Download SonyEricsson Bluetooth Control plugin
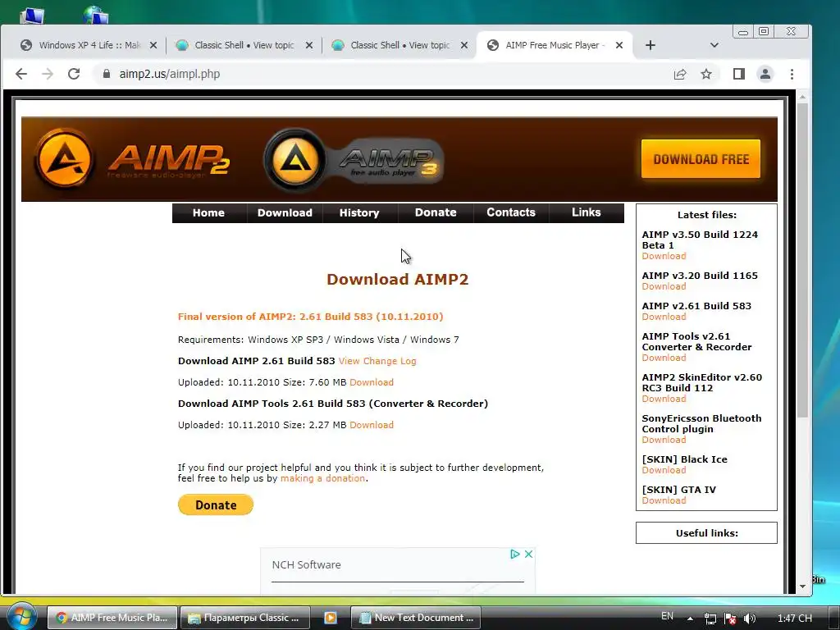 [x=664, y=440]
